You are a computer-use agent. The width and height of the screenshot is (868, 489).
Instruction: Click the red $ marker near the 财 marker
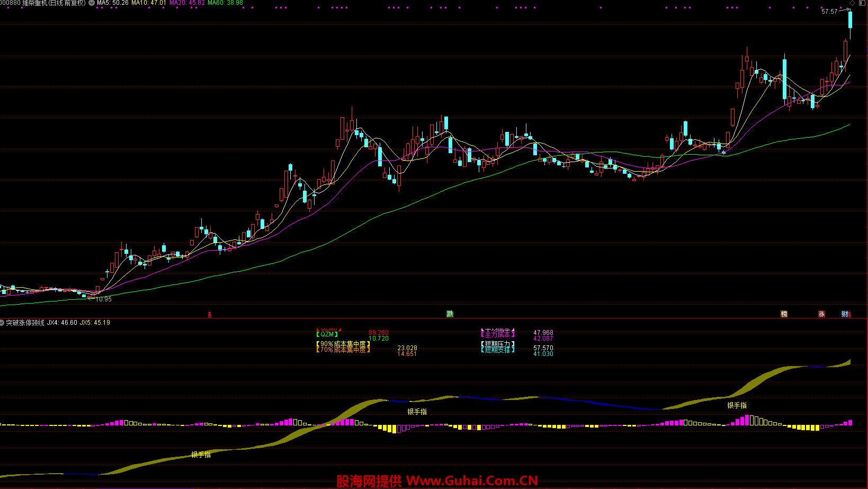click(849, 315)
